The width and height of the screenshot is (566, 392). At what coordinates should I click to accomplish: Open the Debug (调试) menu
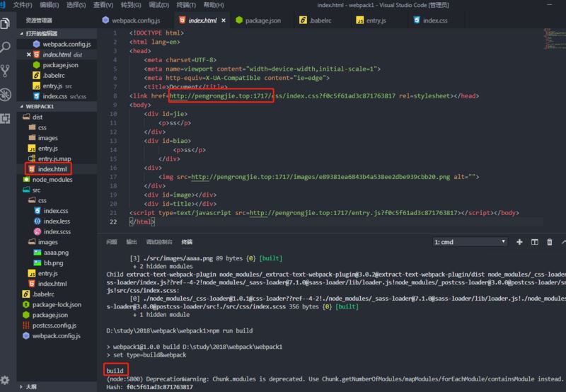(158, 5)
